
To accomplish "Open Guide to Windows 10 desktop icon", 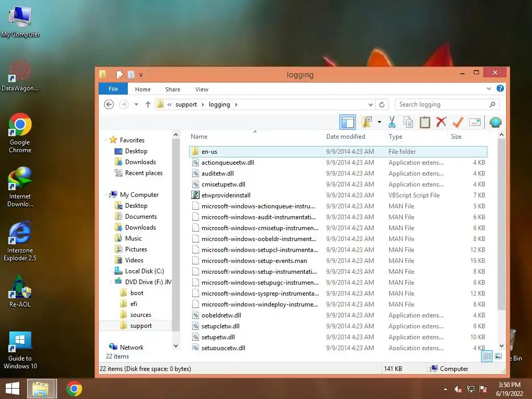I will click(20, 350).
